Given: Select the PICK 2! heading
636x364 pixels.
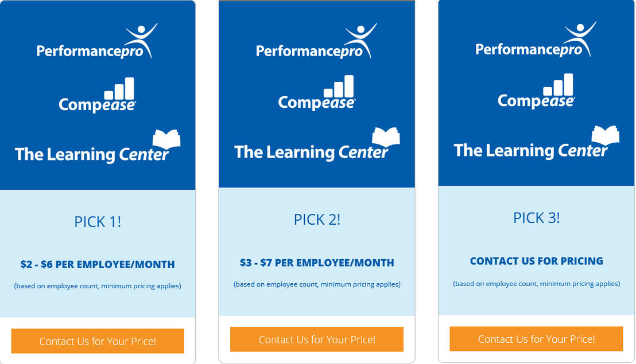Looking at the screenshot, I should pyautogui.click(x=317, y=220).
